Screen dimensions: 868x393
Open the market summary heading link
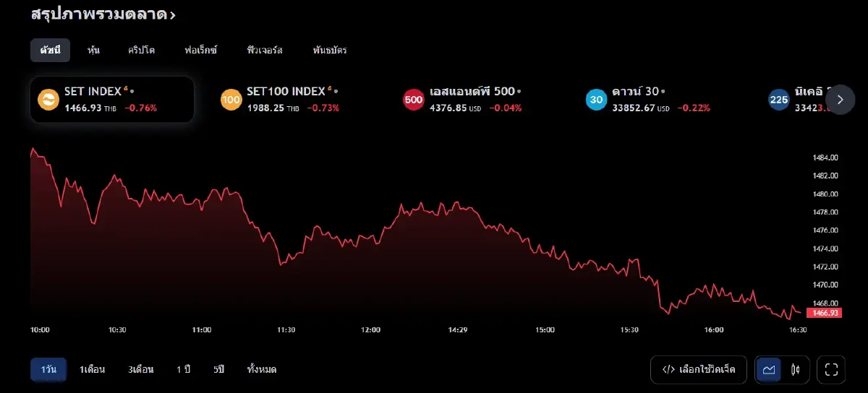point(103,14)
